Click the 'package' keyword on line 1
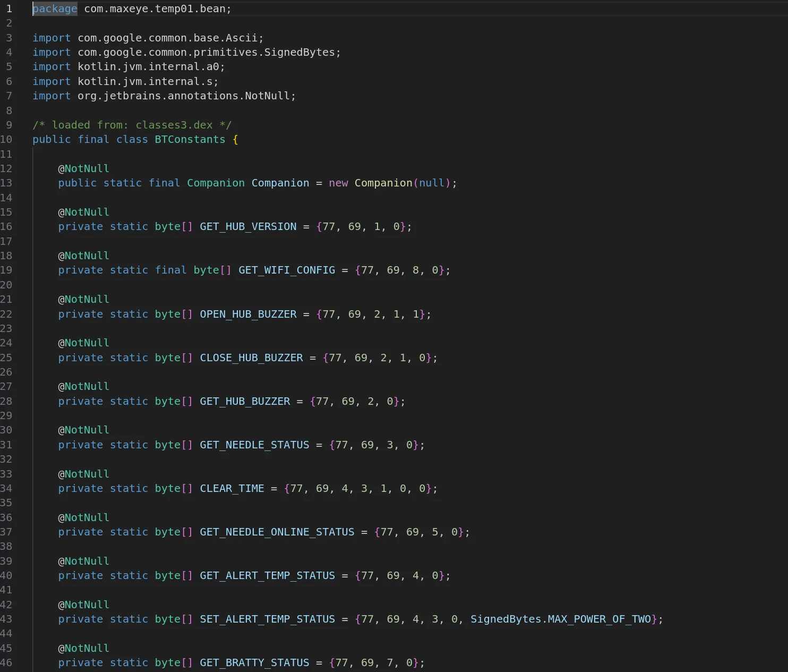The image size is (788, 672). coord(55,8)
